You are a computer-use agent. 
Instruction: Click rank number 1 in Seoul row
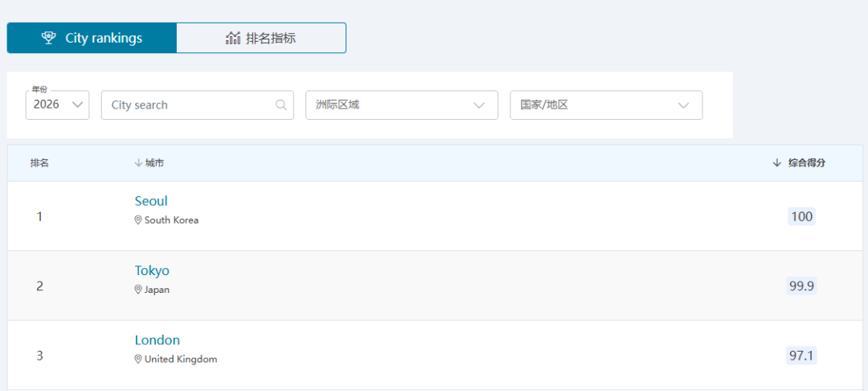(x=39, y=216)
